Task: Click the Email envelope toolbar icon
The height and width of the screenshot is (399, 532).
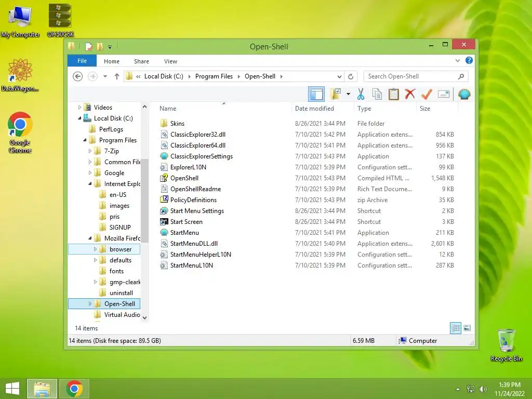Action: [444, 94]
